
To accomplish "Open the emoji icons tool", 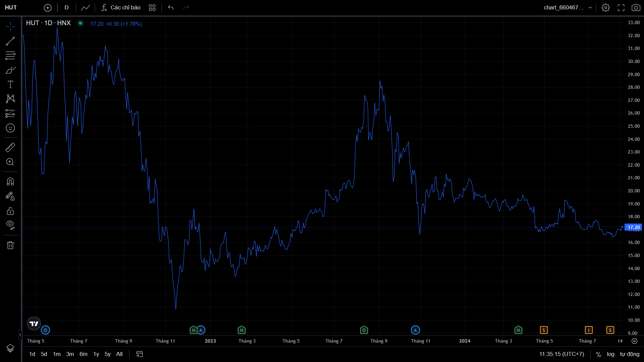I will click(x=10, y=128).
